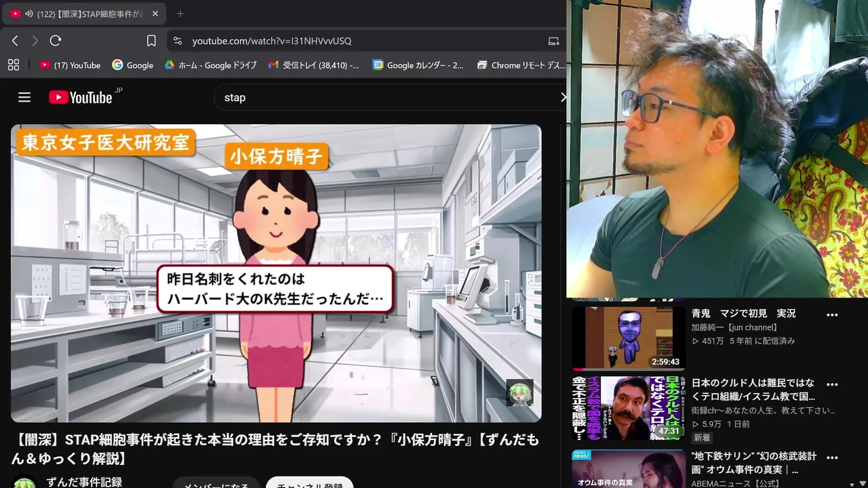Open the ずんだ事件記録 channel name
The height and width of the screenshot is (488, 868).
pyautogui.click(x=84, y=482)
